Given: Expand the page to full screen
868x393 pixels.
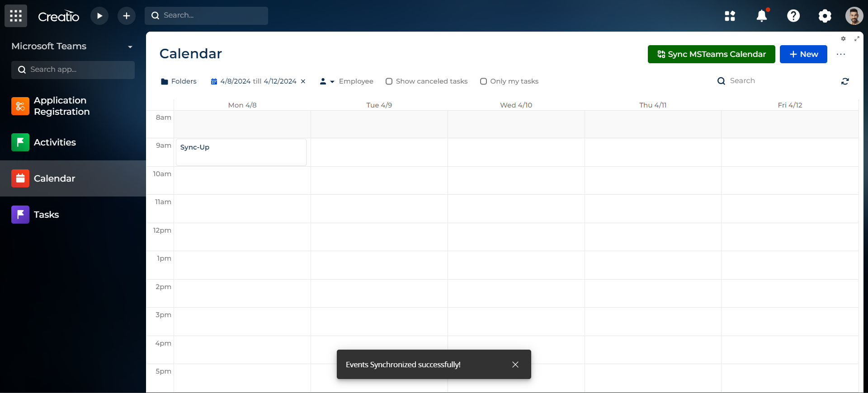Looking at the screenshot, I should pyautogui.click(x=857, y=39).
